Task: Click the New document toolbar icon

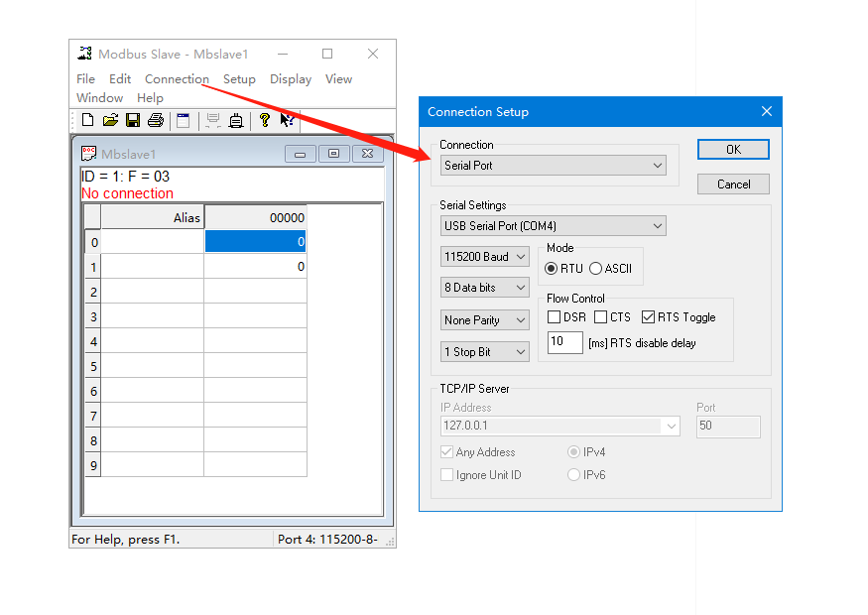Action: pyautogui.click(x=88, y=120)
